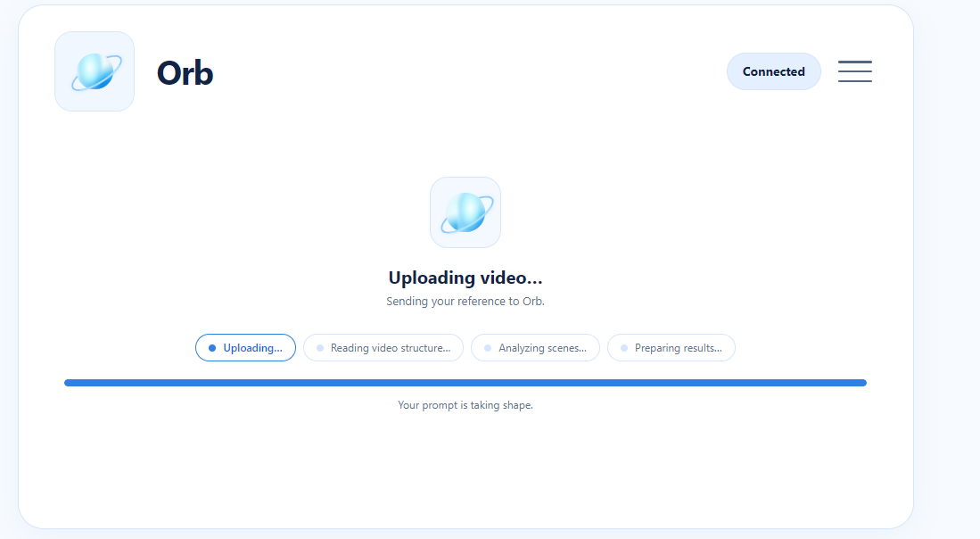Select the 'Uploading...' step pill
The height and width of the screenshot is (539, 980).
245,348
